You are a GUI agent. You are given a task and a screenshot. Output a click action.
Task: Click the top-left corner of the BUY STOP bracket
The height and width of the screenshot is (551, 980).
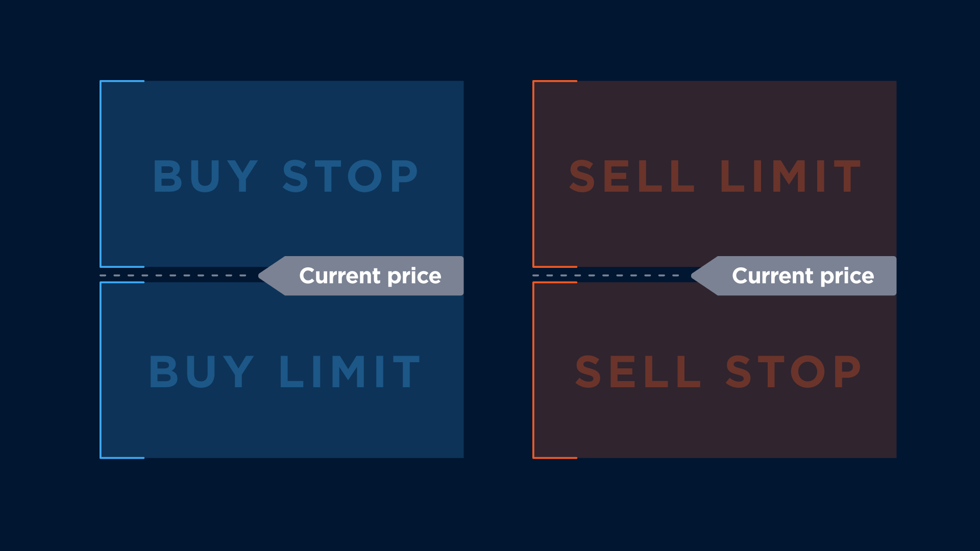101,82
